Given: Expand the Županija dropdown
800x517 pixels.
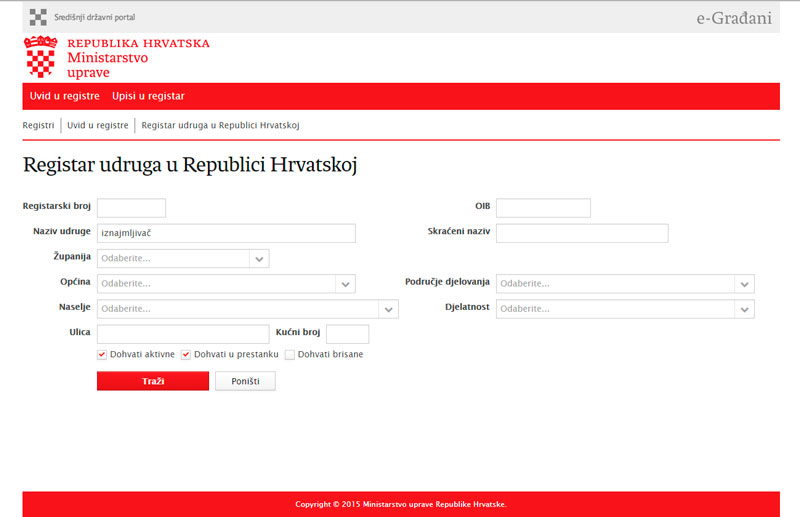Looking at the screenshot, I should click(x=259, y=259).
